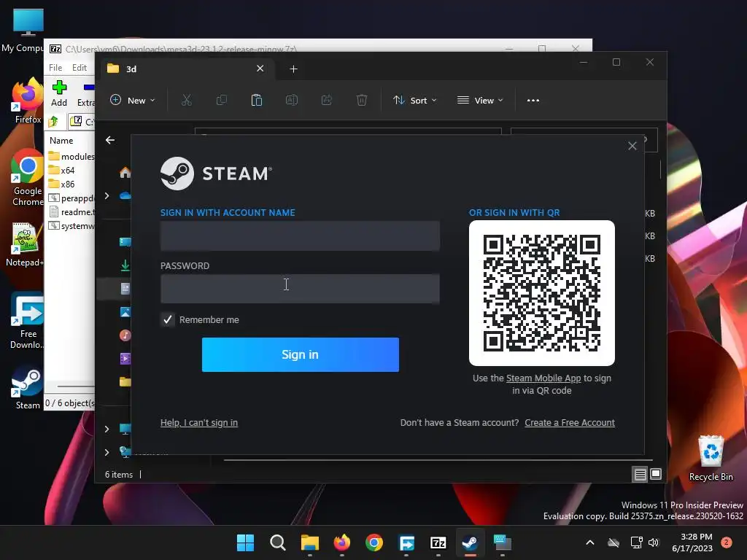This screenshot has width=747, height=560.
Task: Open the File menu in 7-Zip
Action: pyautogui.click(x=55, y=68)
